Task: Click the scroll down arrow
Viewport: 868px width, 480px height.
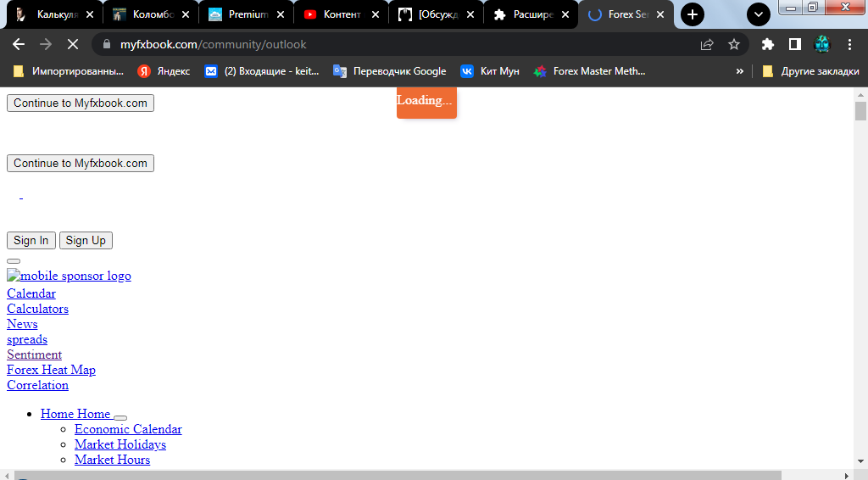Action: click(x=860, y=461)
